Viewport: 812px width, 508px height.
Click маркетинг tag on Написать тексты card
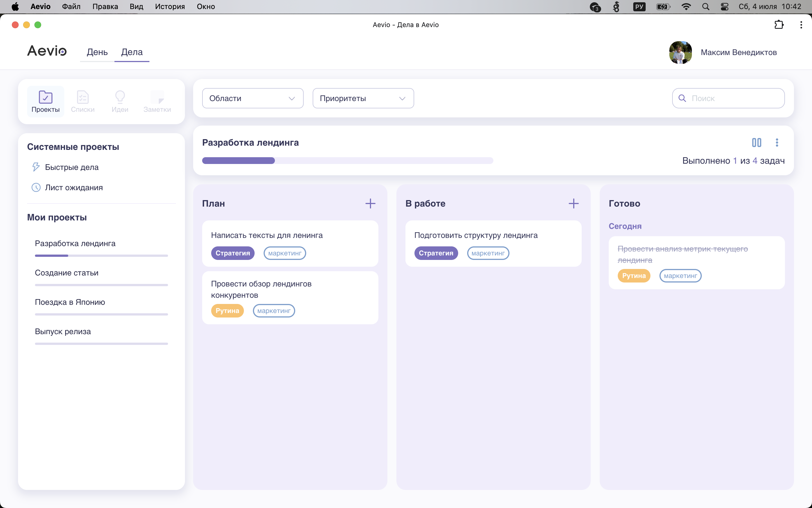pyautogui.click(x=284, y=253)
